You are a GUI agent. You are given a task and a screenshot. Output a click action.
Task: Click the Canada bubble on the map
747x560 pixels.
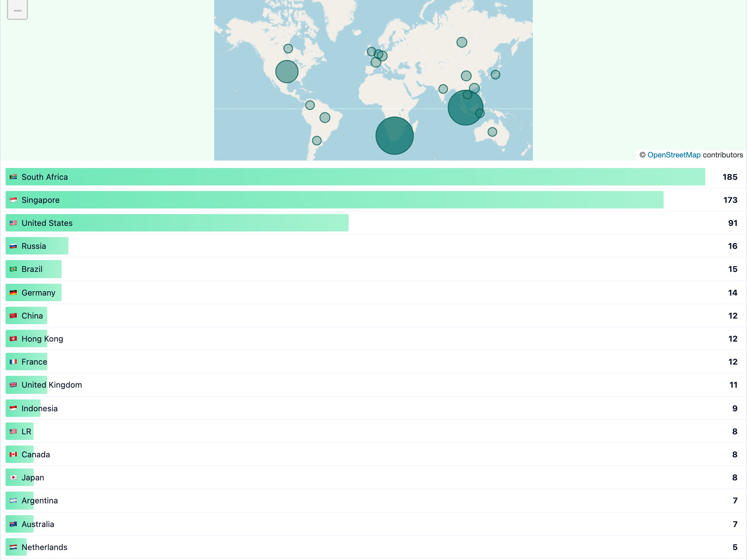[288, 48]
